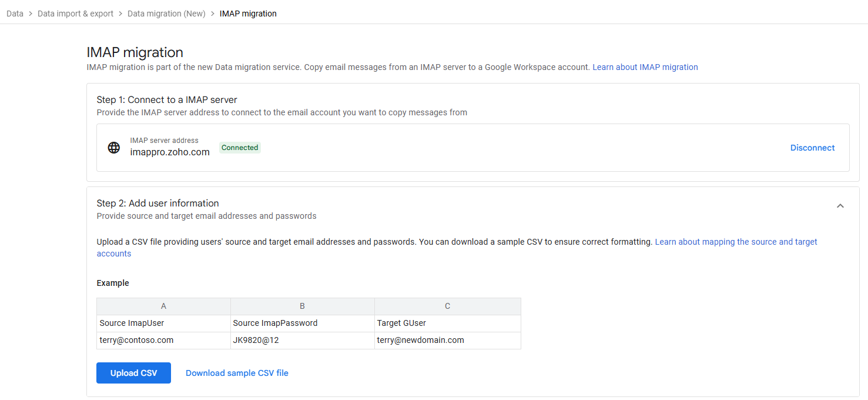
Task: Collapse Step 2 with the chevron arrow
Action: click(x=840, y=206)
